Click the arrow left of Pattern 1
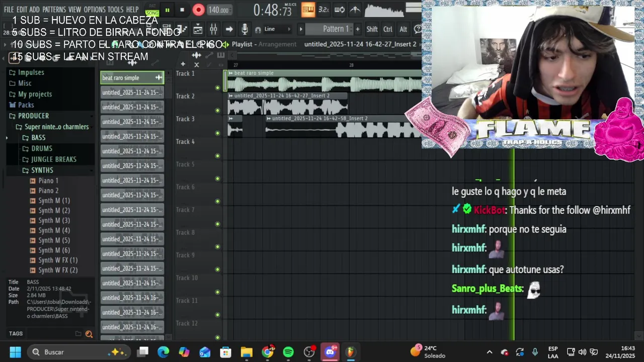Screen dimensions: 644x362 (x=301, y=29)
